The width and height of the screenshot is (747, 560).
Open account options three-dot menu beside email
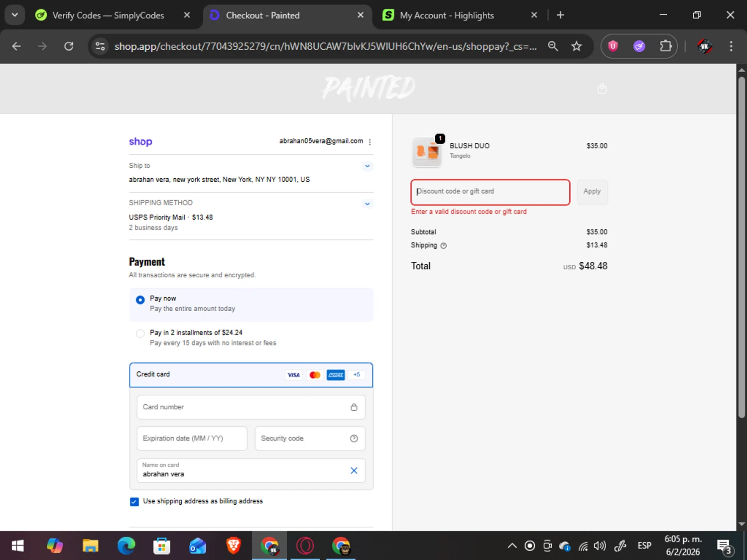(x=370, y=142)
